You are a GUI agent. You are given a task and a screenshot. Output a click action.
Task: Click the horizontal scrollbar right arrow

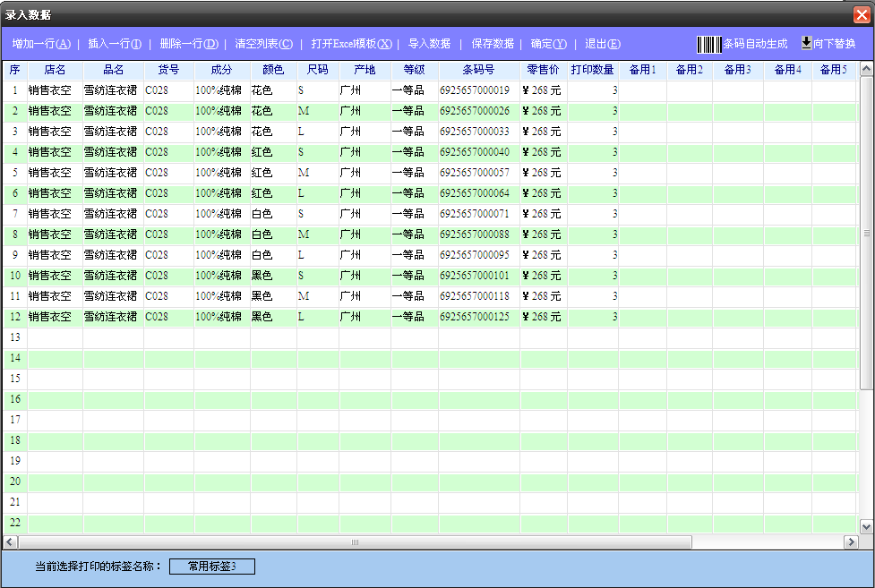click(x=851, y=542)
